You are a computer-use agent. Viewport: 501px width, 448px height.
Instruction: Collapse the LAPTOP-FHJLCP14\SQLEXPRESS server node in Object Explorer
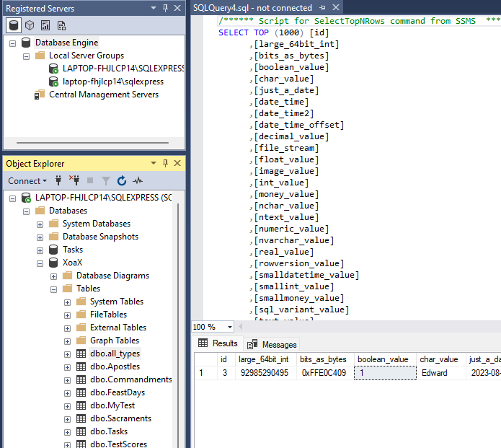click(12, 198)
